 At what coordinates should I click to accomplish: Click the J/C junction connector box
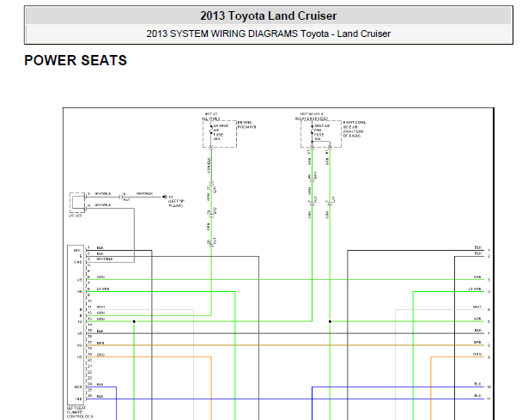77,203
